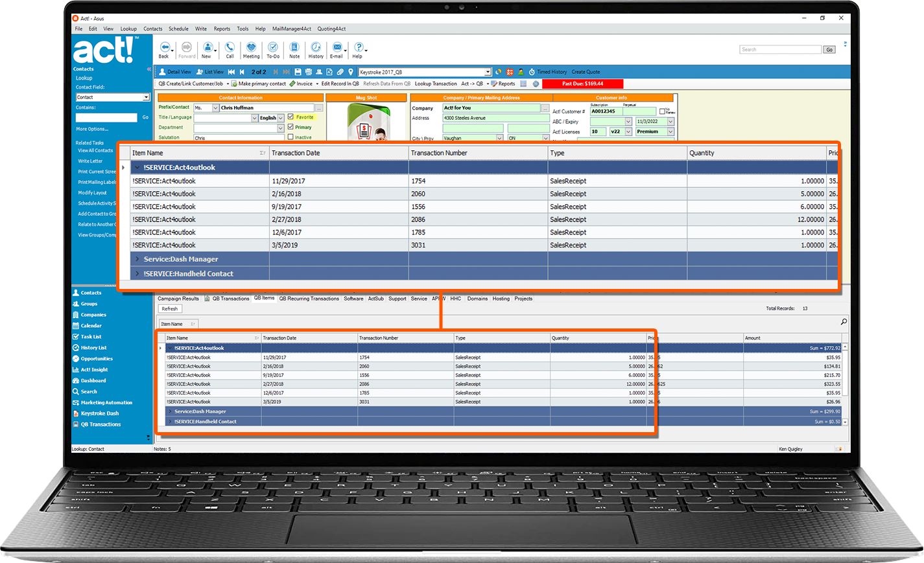Click the paperclip attach icon
Viewport: 924px width, 563px height.
tap(340, 72)
